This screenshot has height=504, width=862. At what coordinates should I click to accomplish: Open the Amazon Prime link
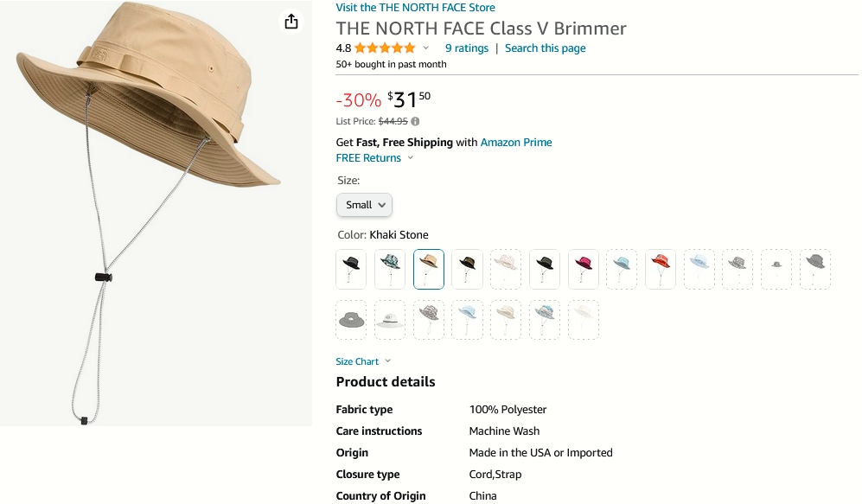coord(516,143)
